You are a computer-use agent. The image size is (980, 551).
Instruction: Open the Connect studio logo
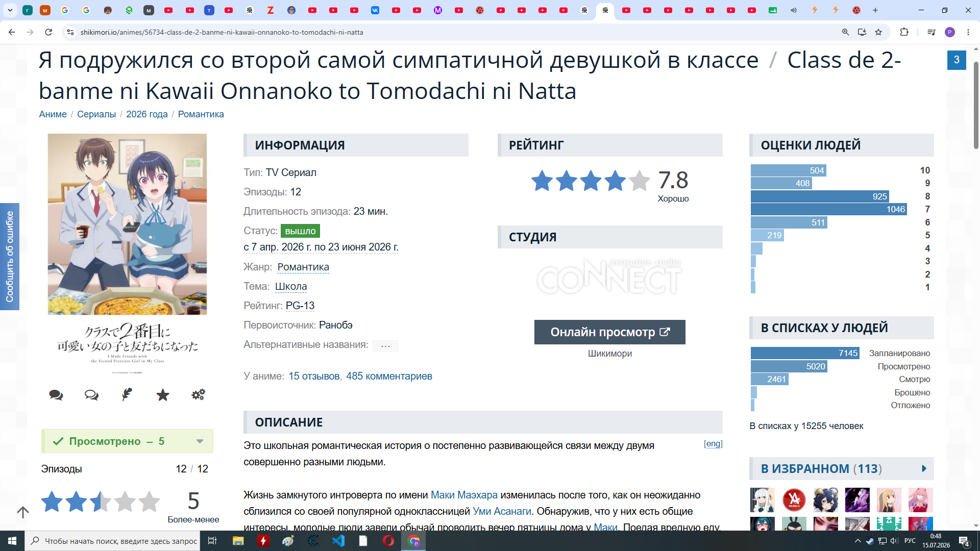609,277
